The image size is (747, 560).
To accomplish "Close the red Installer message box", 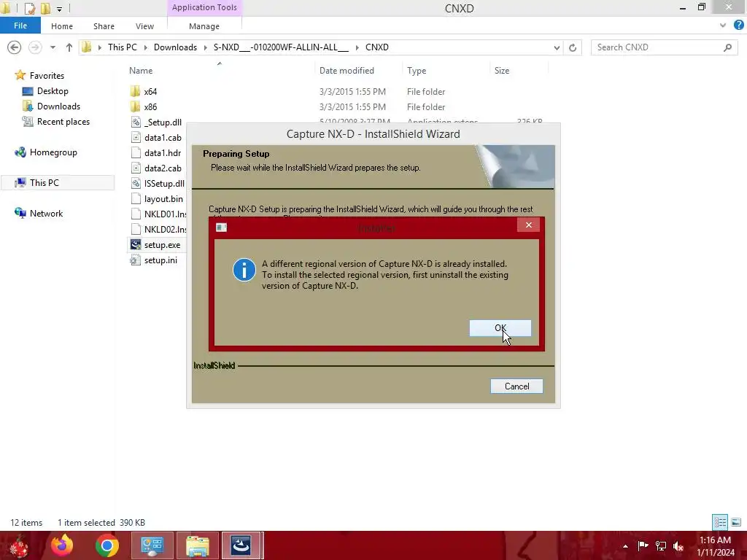I will [528, 225].
